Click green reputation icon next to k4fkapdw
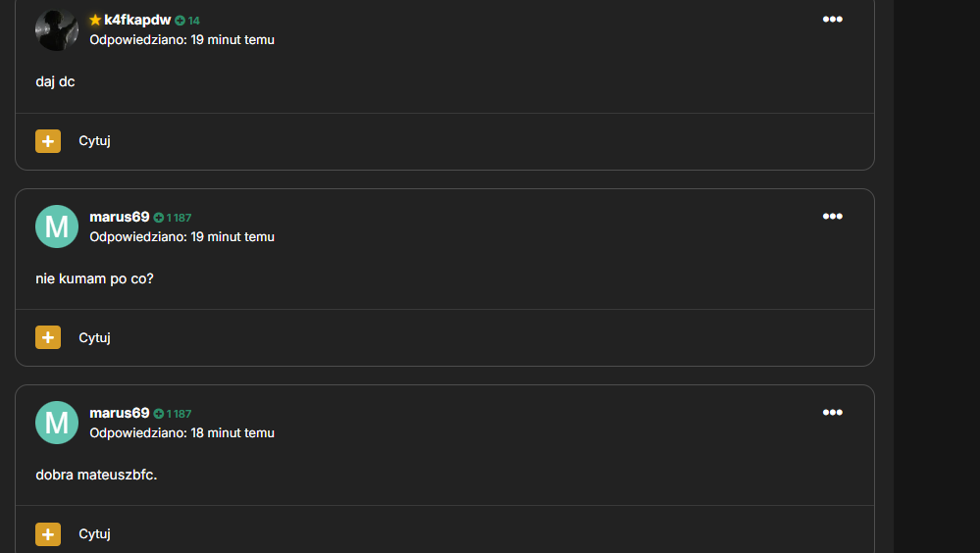This screenshot has width=980, height=553. click(x=180, y=21)
